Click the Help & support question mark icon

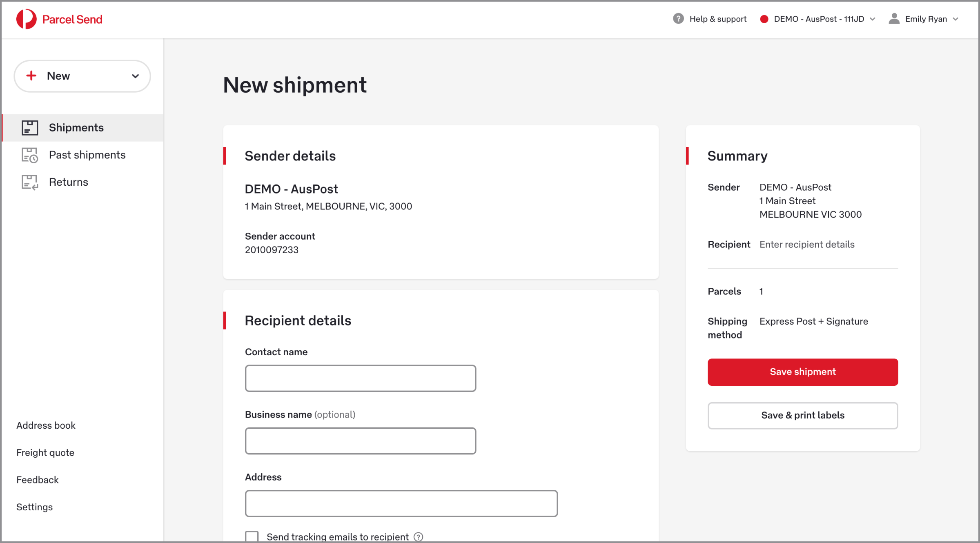click(678, 19)
